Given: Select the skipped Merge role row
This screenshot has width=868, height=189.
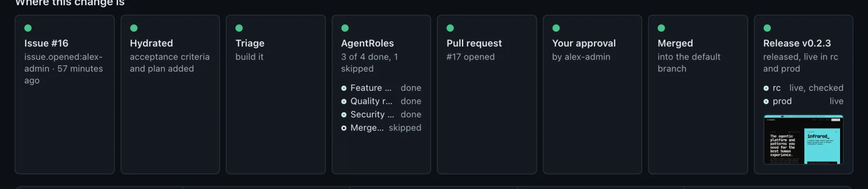Looking at the screenshot, I should pyautogui.click(x=381, y=128).
